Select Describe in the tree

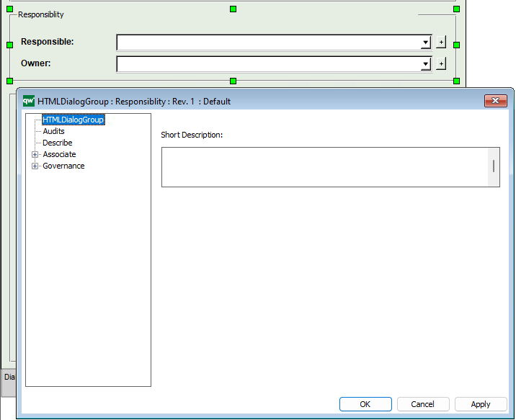(x=57, y=143)
